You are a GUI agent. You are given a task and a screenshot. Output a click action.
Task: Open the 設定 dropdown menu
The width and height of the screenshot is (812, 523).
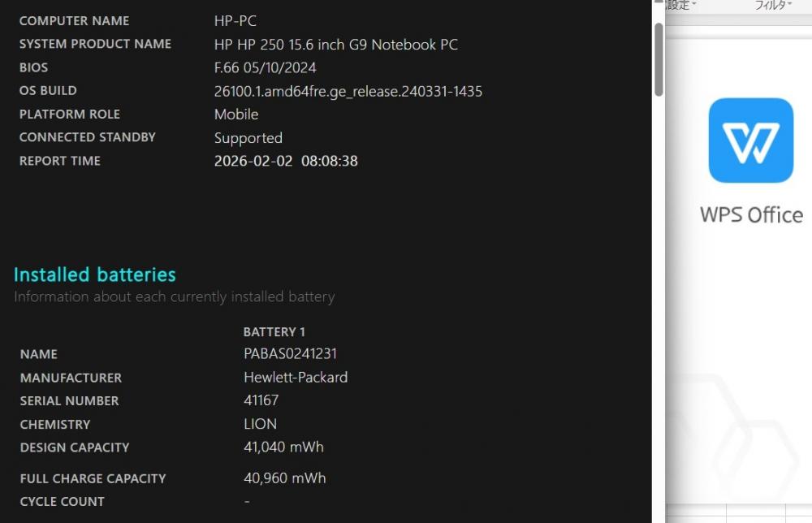[680, 6]
